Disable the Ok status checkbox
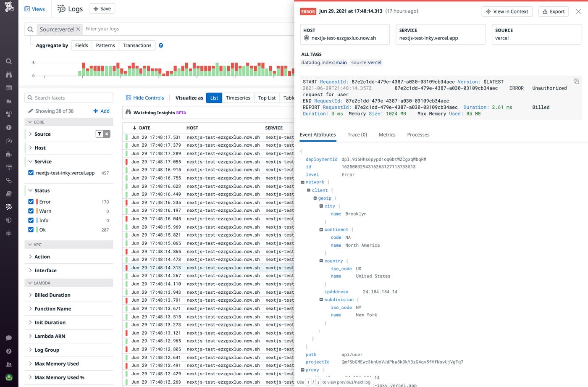Image resolution: width=588 pixels, height=387 pixels. tap(31, 229)
